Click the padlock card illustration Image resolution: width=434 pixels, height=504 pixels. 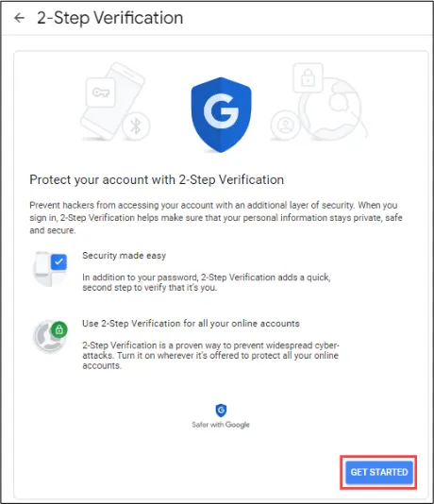tap(308, 77)
